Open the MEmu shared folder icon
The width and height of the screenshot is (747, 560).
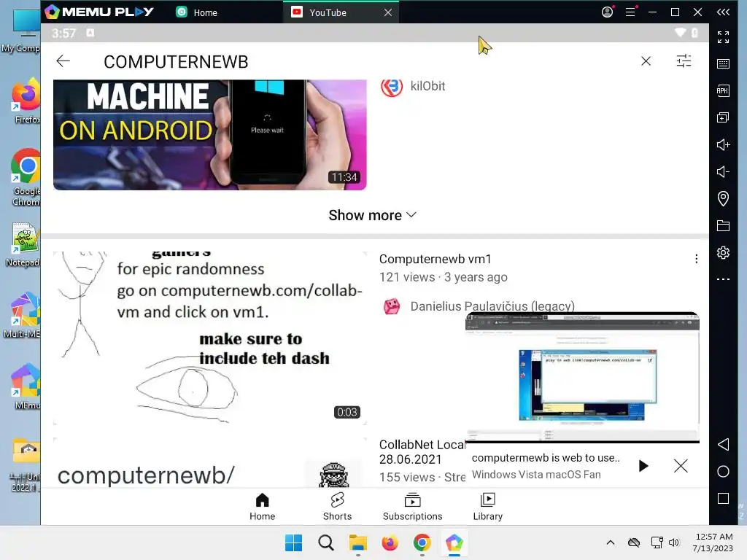click(x=723, y=226)
